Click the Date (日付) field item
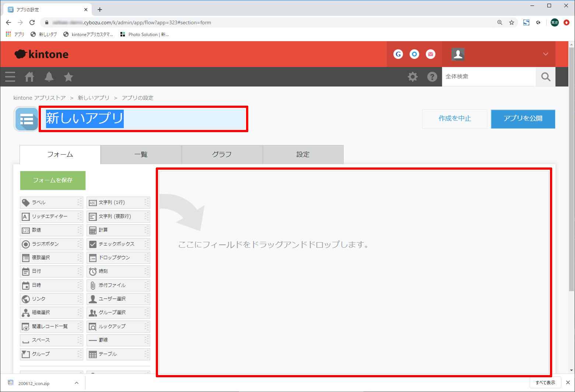The height and width of the screenshot is (392, 575). [x=52, y=271]
